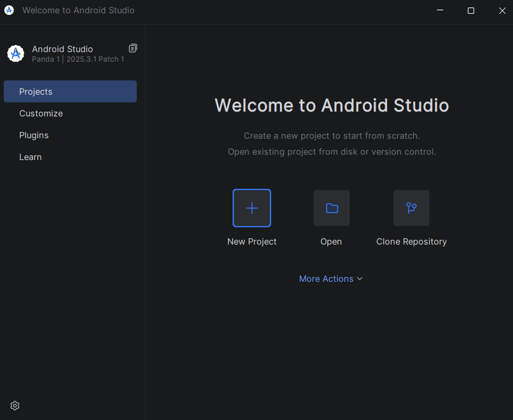Viewport: 513px width, 420px height.
Task: Maximize the Welcome window
Action: point(471,11)
